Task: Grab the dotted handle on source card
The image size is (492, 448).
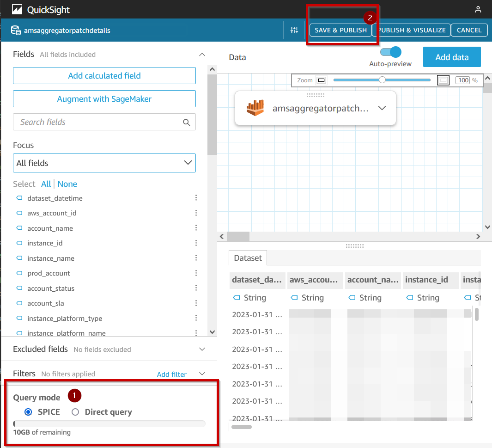Action: 316,95
